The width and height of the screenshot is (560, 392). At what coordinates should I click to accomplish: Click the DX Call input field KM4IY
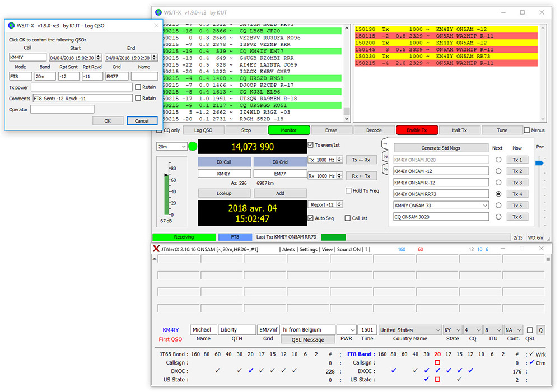[224, 174]
